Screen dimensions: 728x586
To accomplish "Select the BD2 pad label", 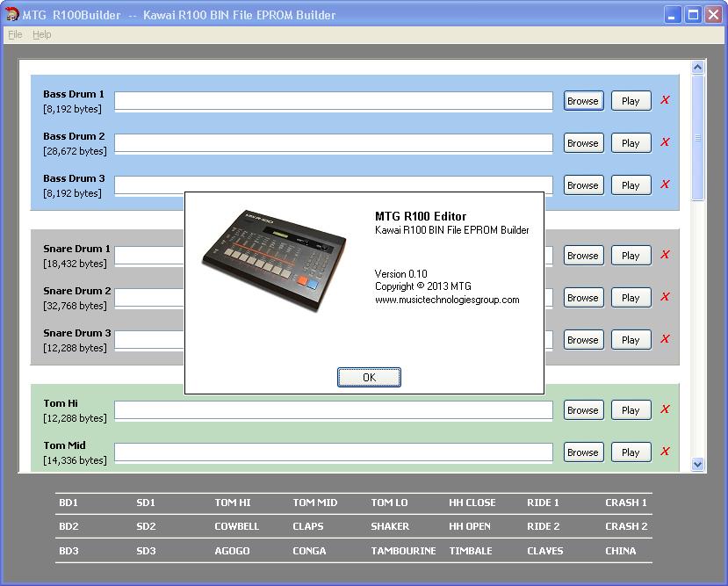I will (68, 526).
